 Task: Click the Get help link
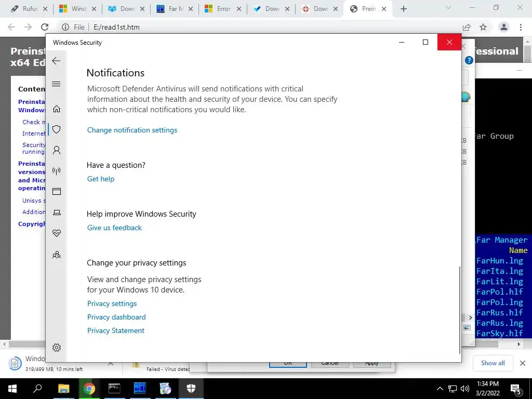[x=101, y=179]
